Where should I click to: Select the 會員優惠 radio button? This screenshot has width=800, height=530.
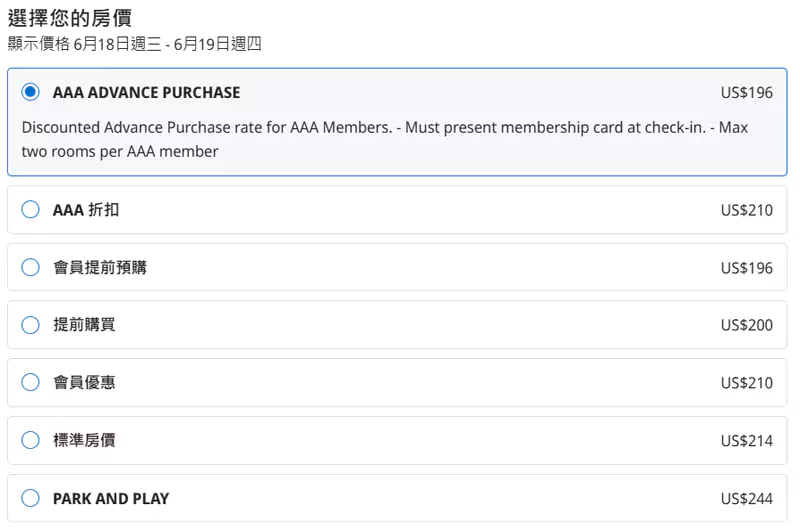(31, 383)
